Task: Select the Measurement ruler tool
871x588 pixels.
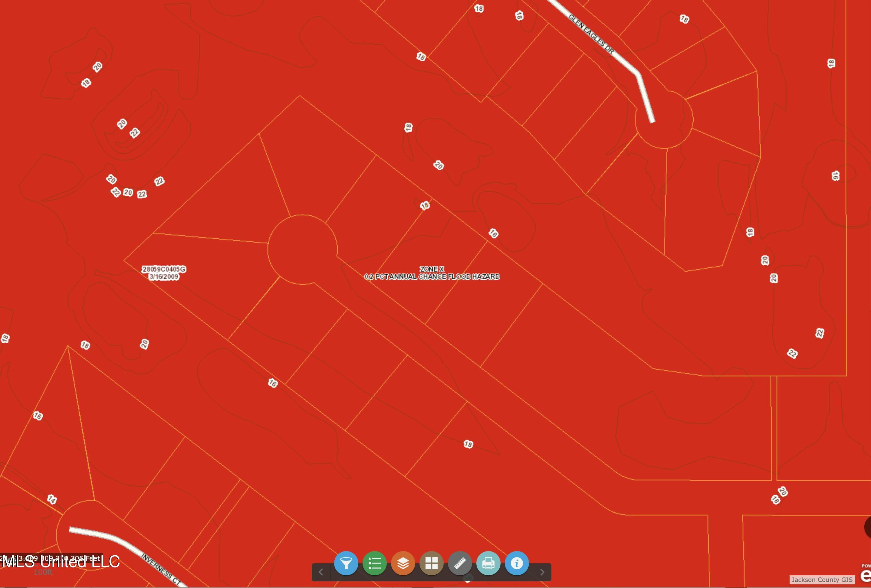Action: coord(460,563)
